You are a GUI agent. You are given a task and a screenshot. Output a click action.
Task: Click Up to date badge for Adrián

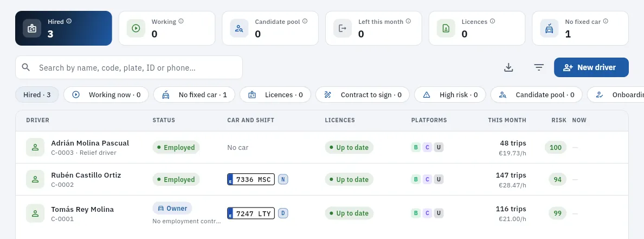(x=349, y=147)
